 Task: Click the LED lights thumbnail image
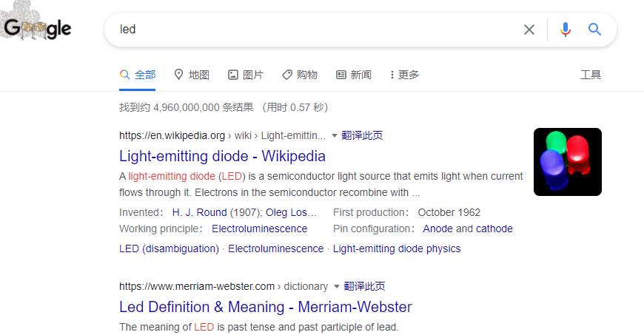(x=567, y=162)
